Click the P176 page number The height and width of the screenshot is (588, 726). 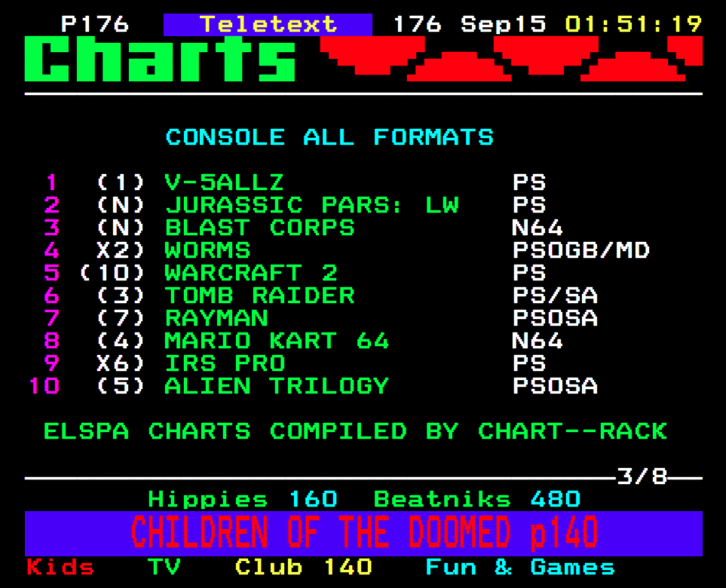click(x=95, y=24)
